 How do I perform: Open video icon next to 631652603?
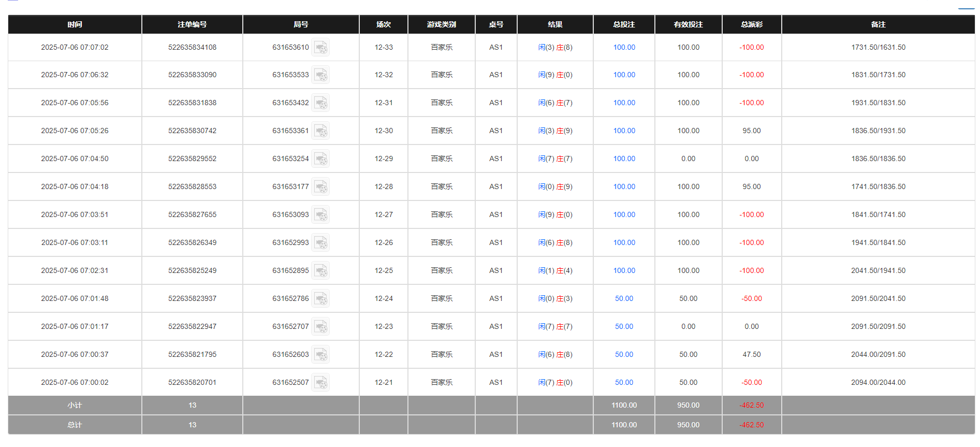pyautogui.click(x=320, y=355)
